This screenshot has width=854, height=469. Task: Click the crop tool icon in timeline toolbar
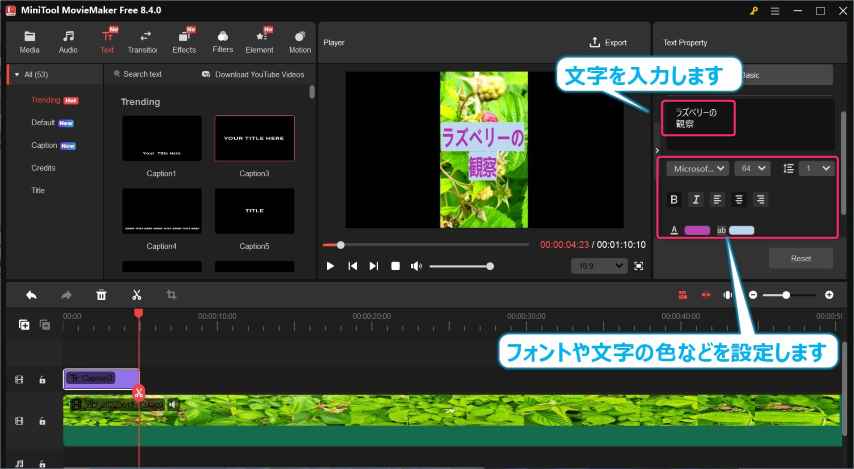tap(171, 295)
